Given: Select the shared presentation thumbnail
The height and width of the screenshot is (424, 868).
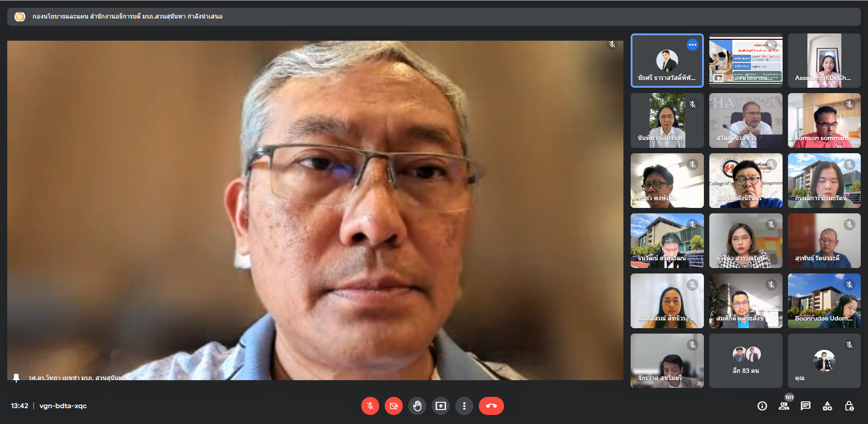Looking at the screenshot, I should 745,60.
